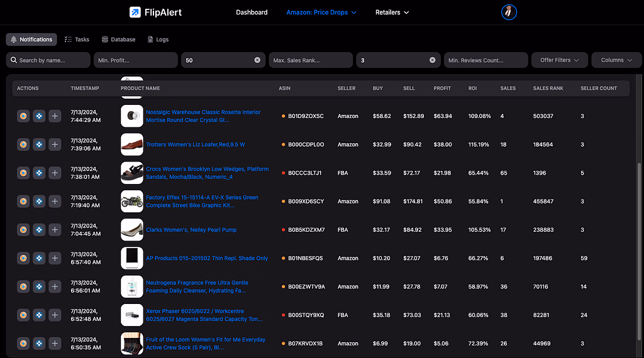Screen dimensions: 644x358
Task: Switch to the Tasks tab
Action: [x=77, y=40]
